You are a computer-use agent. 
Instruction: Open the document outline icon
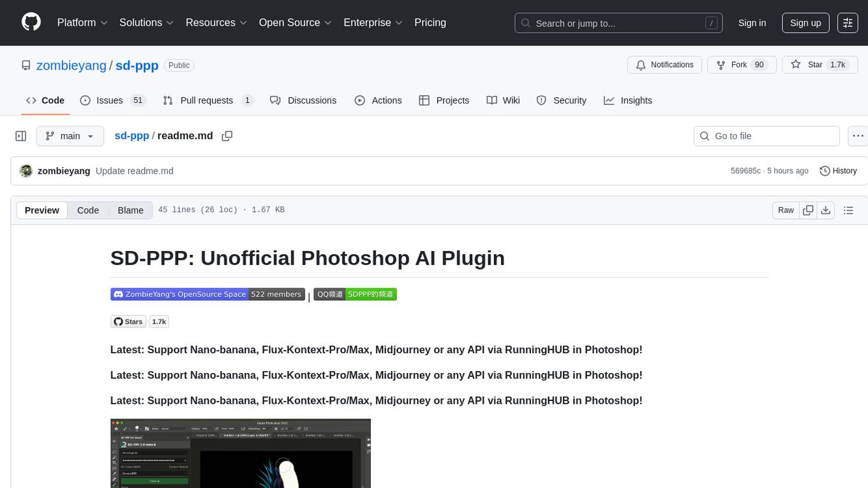point(848,210)
